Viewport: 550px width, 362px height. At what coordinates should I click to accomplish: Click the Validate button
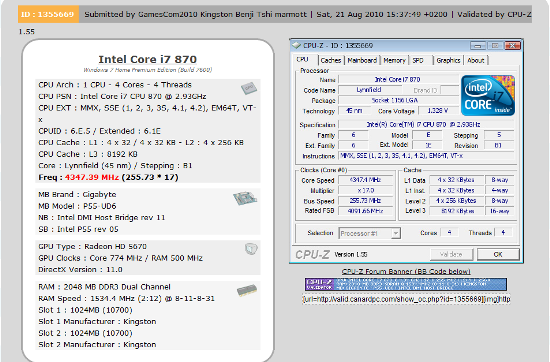coord(451,254)
